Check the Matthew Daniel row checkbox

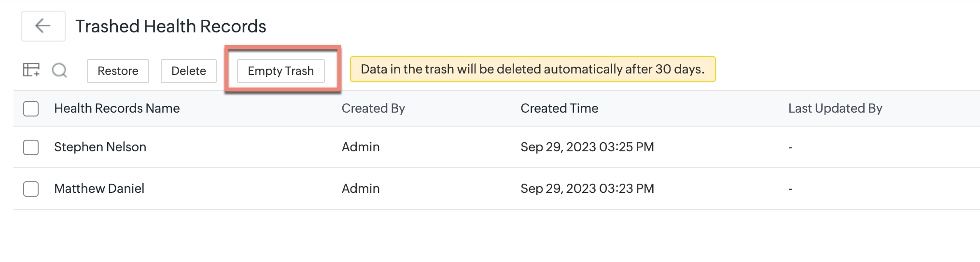pos(31,189)
